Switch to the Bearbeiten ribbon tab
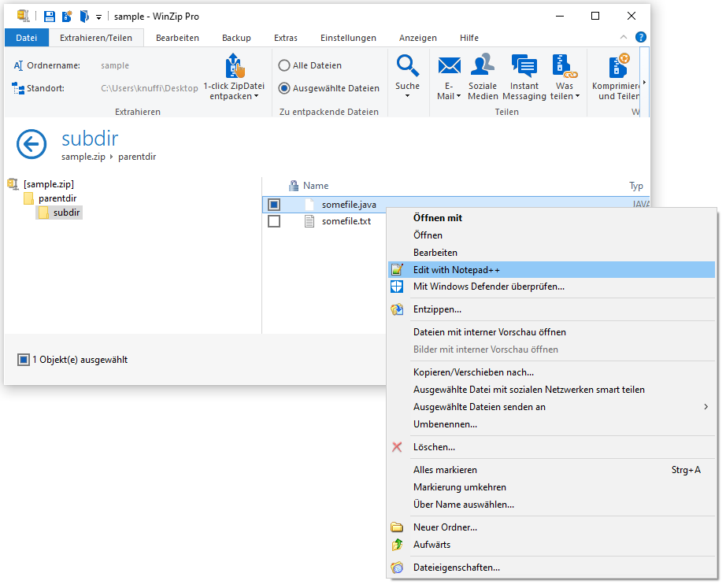This screenshot has height=588, width=726. coord(177,38)
